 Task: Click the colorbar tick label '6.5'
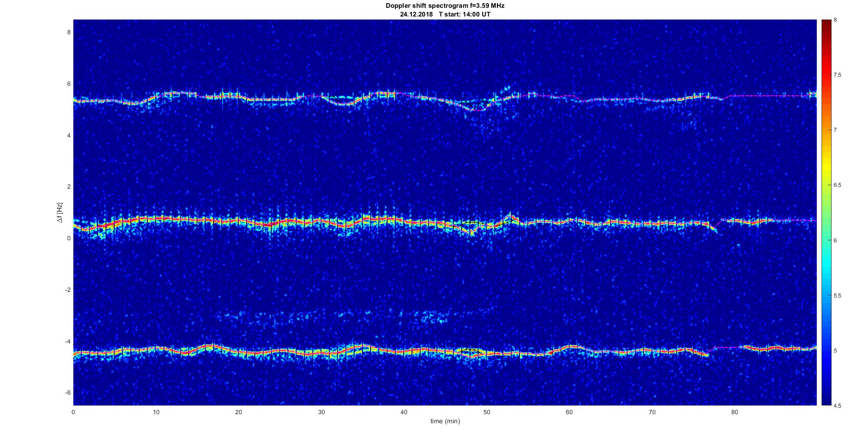(x=838, y=185)
